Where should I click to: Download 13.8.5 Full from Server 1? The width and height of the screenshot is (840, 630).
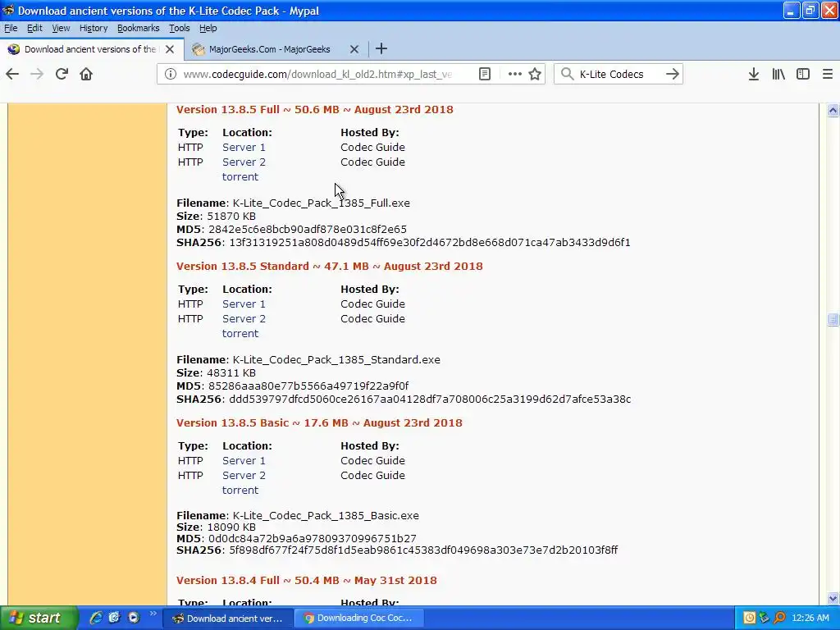(244, 148)
